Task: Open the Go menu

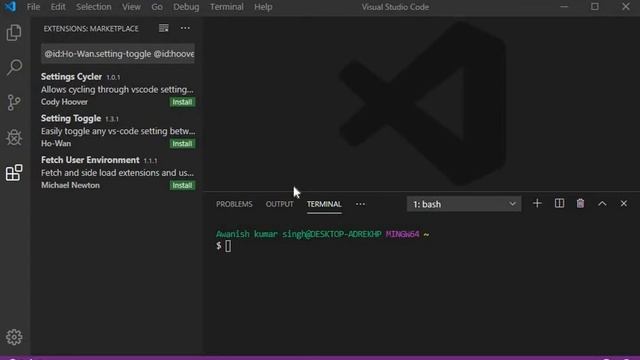Action: [157, 7]
